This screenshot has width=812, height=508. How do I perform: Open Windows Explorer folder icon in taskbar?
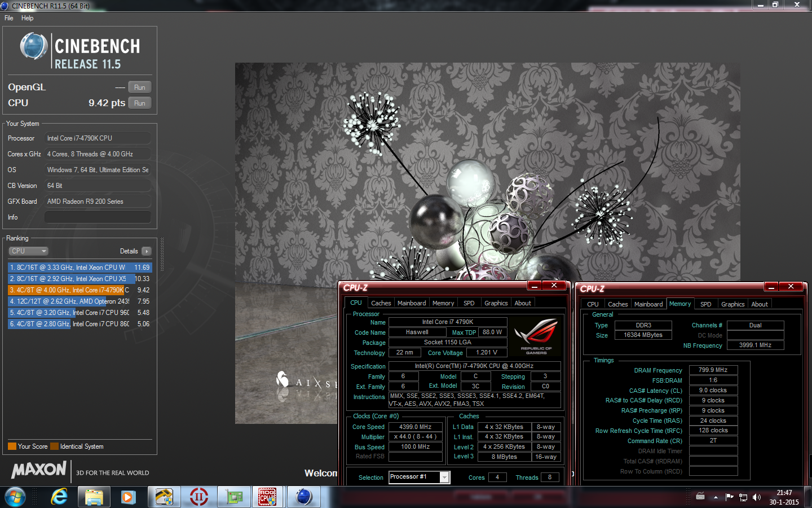(94, 497)
